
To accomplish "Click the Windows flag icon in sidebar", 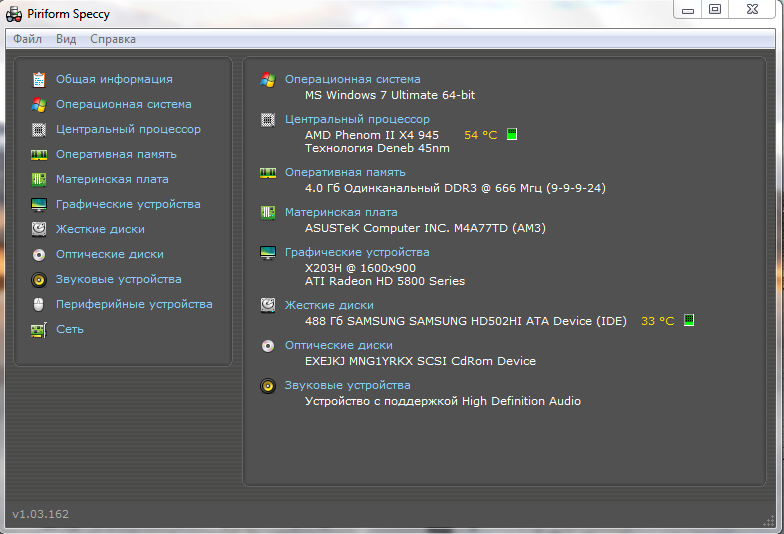I will coord(39,104).
